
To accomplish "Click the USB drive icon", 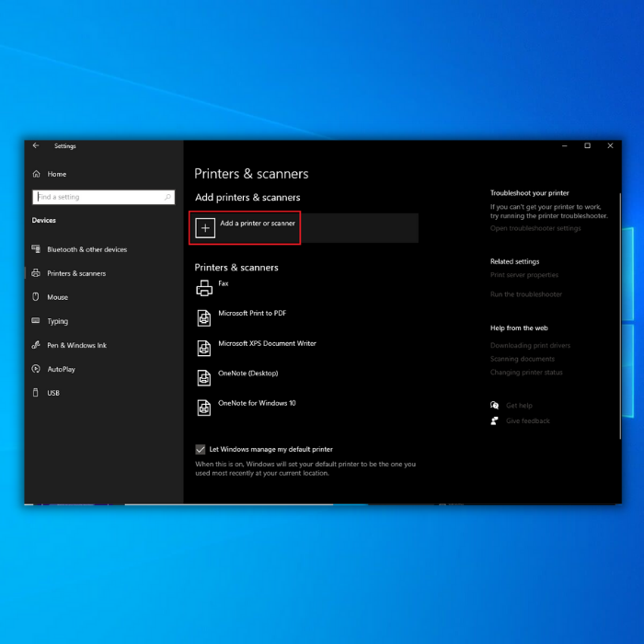I will coord(36,392).
